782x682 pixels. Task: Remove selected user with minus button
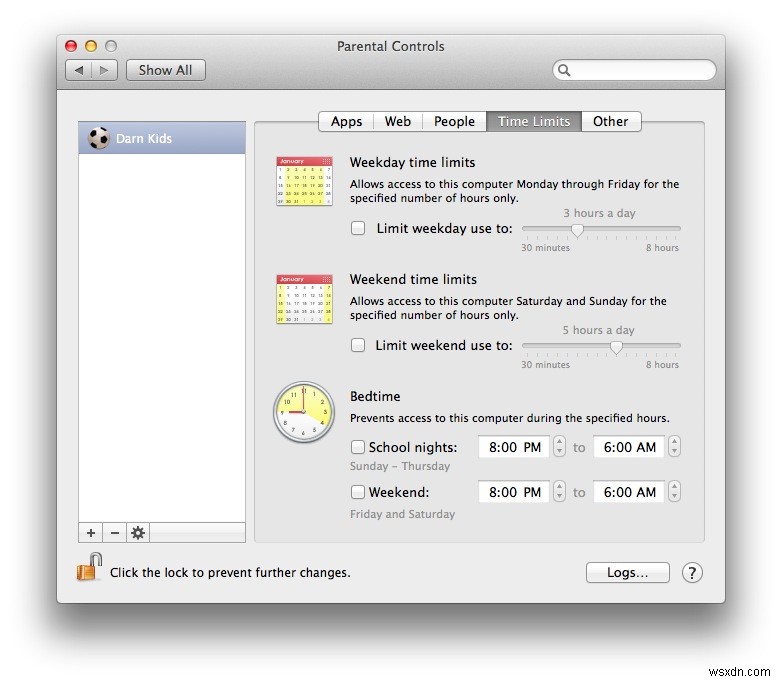click(x=115, y=533)
